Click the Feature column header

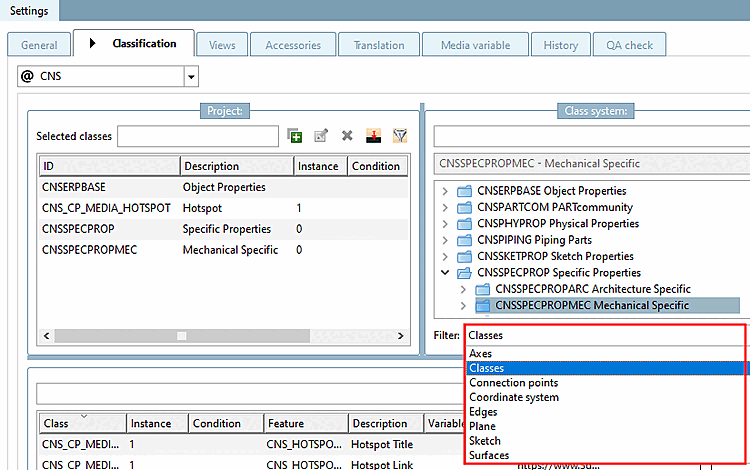click(x=306, y=424)
